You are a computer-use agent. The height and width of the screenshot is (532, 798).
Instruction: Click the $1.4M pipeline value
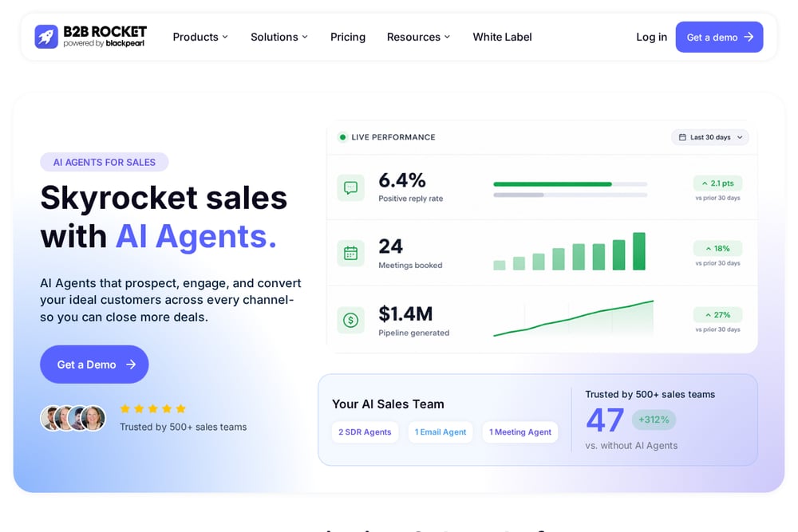(405, 313)
